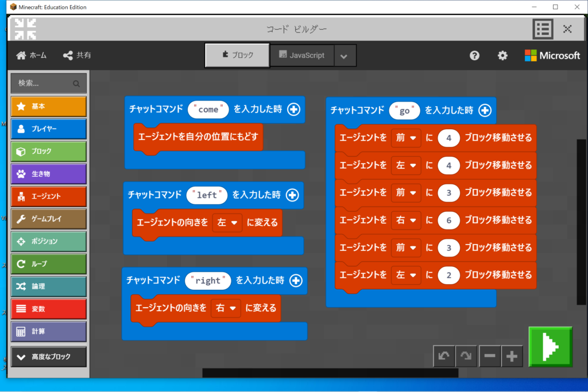This screenshot has height=392, width=588.
Task: Open direction dropdown in "right" command block
Action: (x=226, y=308)
